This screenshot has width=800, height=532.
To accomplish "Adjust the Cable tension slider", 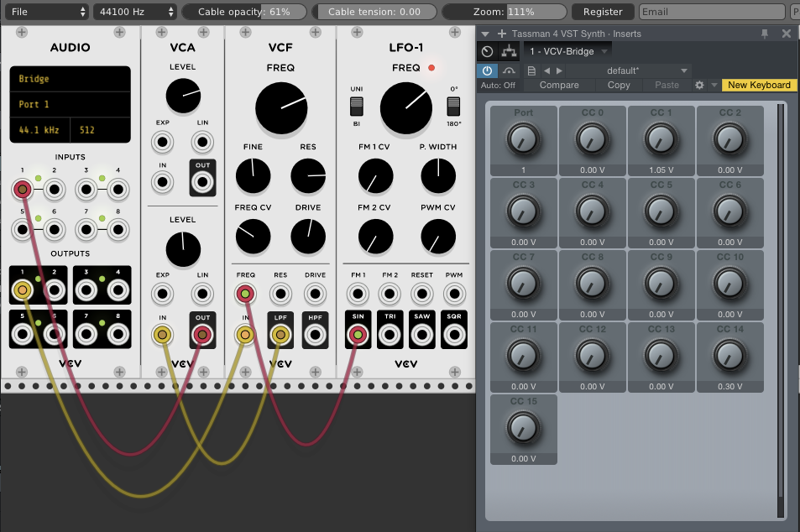I will point(374,12).
